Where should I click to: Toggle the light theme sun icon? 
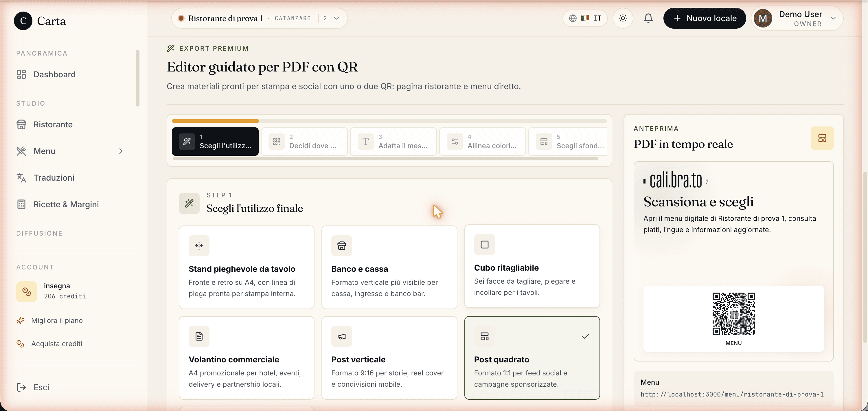point(623,18)
